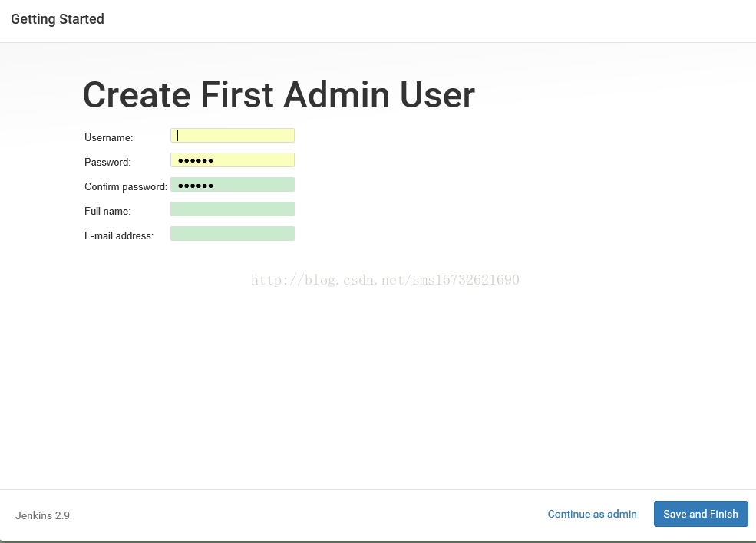Image resolution: width=756 pixels, height=543 pixels.
Task: Focus the Password field
Action: (x=233, y=160)
